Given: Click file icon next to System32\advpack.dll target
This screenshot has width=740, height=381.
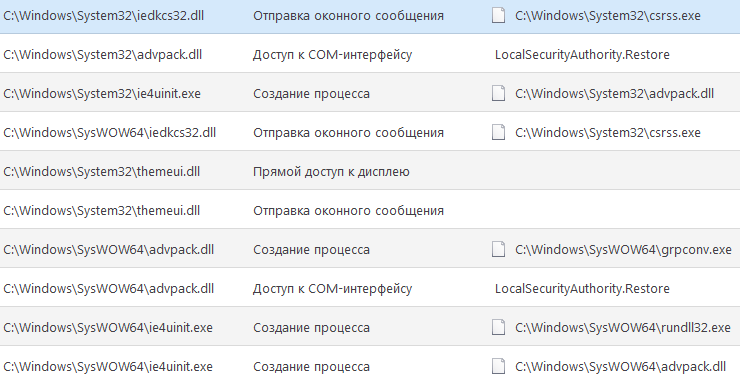Looking at the screenshot, I should [498, 93].
